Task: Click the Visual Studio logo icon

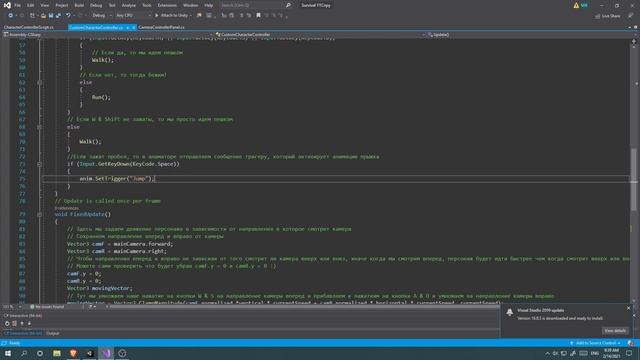Action: pyautogui.click(x=7, y=5)
